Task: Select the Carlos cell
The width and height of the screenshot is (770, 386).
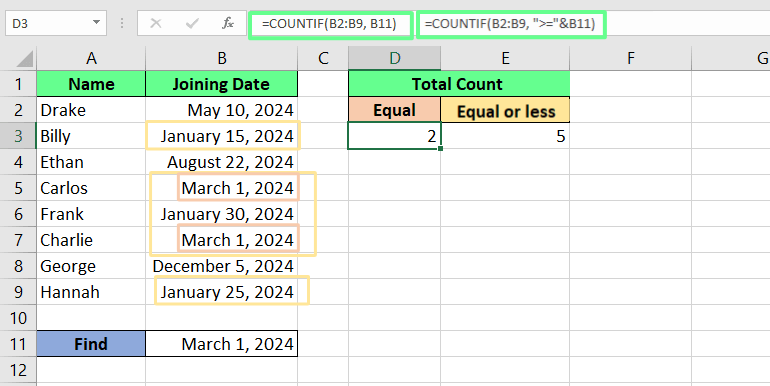Action: [91, 188]
